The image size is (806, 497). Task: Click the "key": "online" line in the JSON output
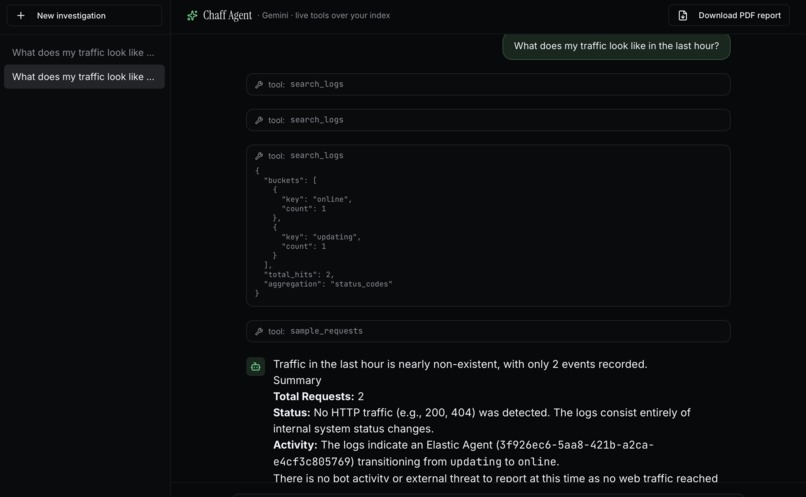point(316,199)
